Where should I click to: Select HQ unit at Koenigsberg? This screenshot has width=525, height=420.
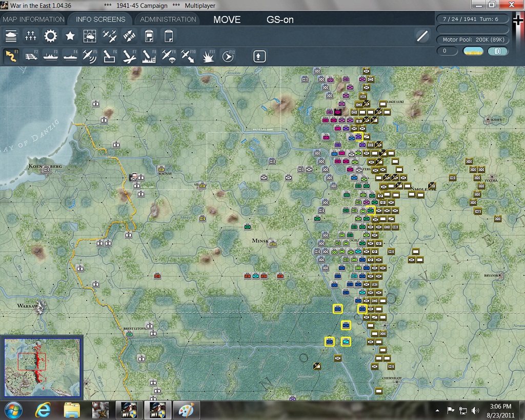point(47,169)
